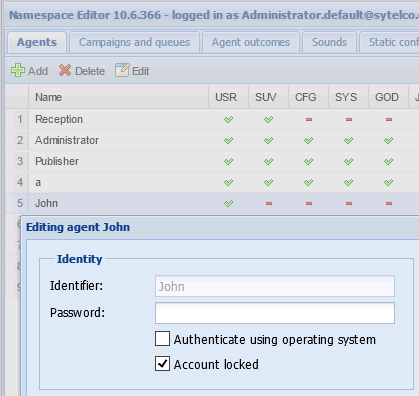The image size is (419, 396).
Task: Click the green plus Add icon
Action: [x=18, y=71]
